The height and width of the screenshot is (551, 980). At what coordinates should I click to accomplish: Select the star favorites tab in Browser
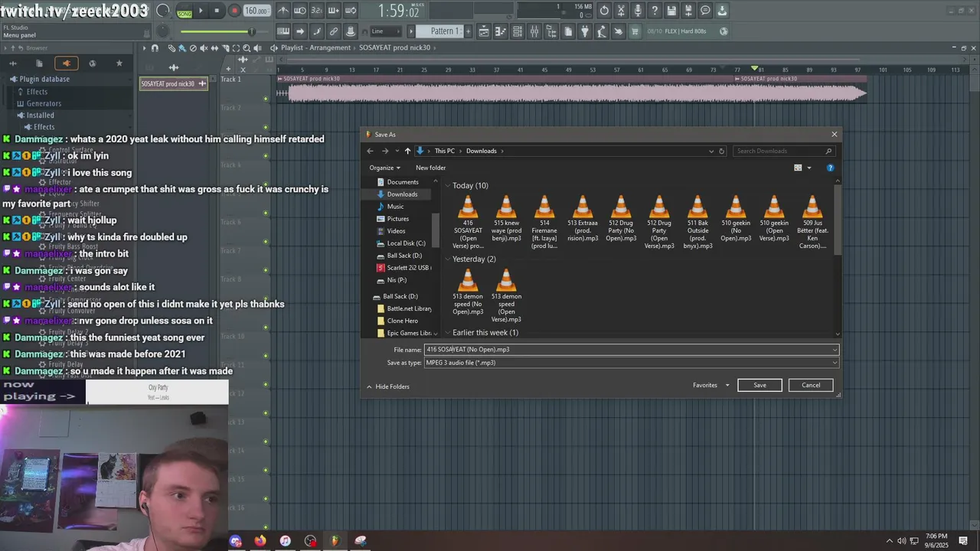(119, 64)
